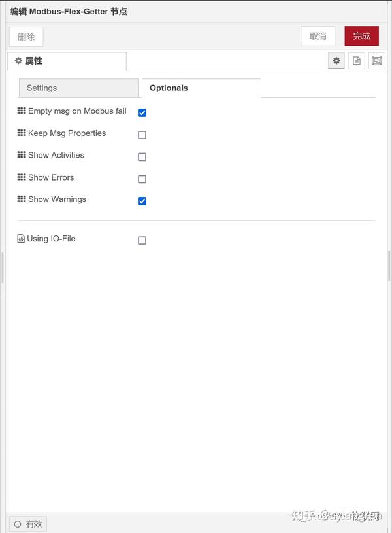This screenshot has width=392, height=533.
Task: Click grid icon beside Empty msg on Modbus fail
Action: pos(20,111)
